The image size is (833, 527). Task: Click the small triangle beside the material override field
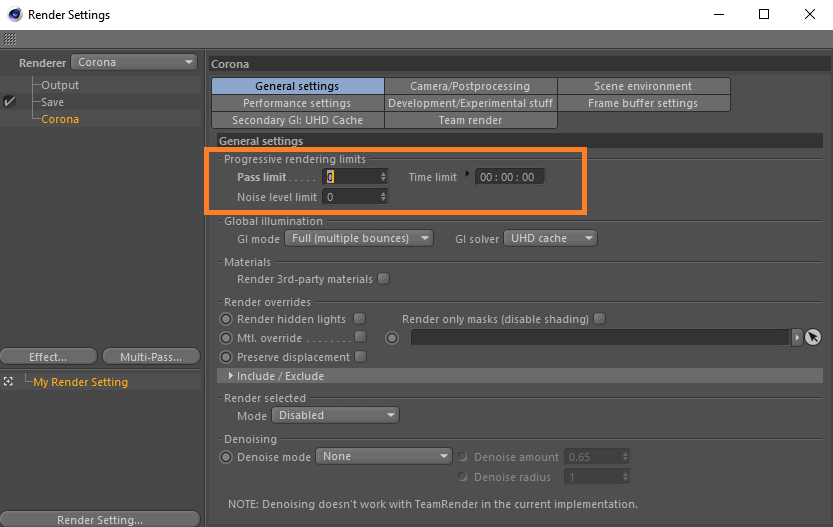(797, 338)
